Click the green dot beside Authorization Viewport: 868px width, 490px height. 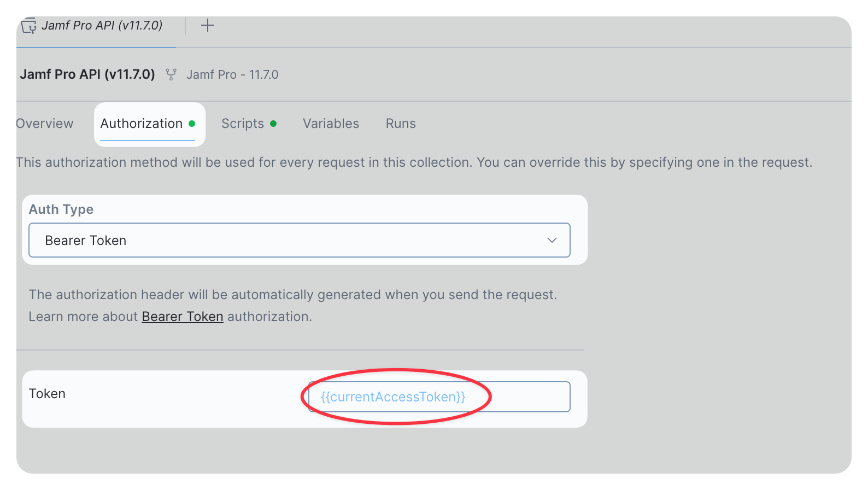[192, 124]
